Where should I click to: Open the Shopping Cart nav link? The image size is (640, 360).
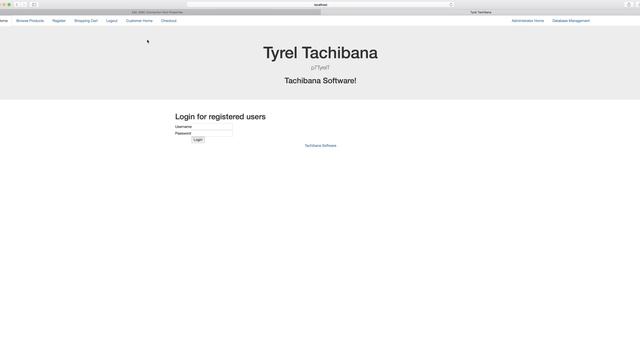pyautogui.click(x=86, y=21)
